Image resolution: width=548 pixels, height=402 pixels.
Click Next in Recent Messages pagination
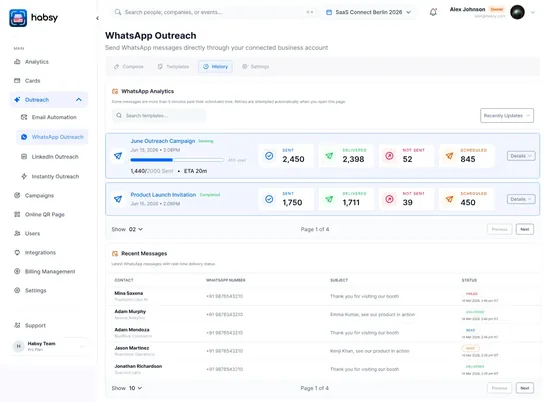pos(525,388)
